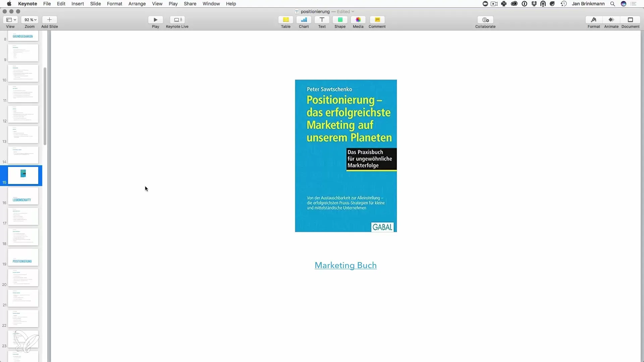Add a Text box from toolbar

(x=322, y=20)
